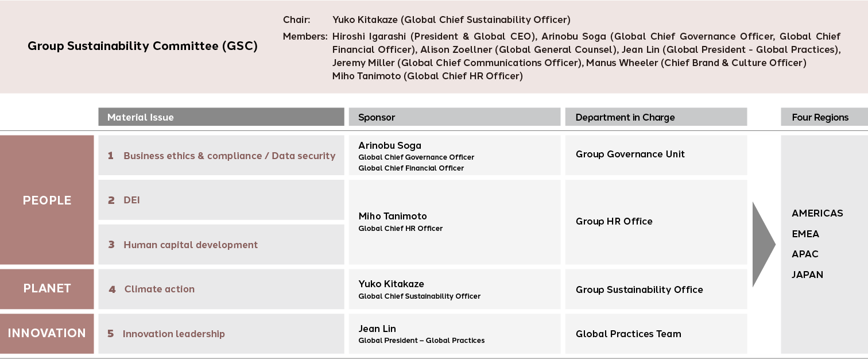Viewport: 868px width, 359px height.
Task: Open the DEI material issue
Action: click(x=222, y=200)
